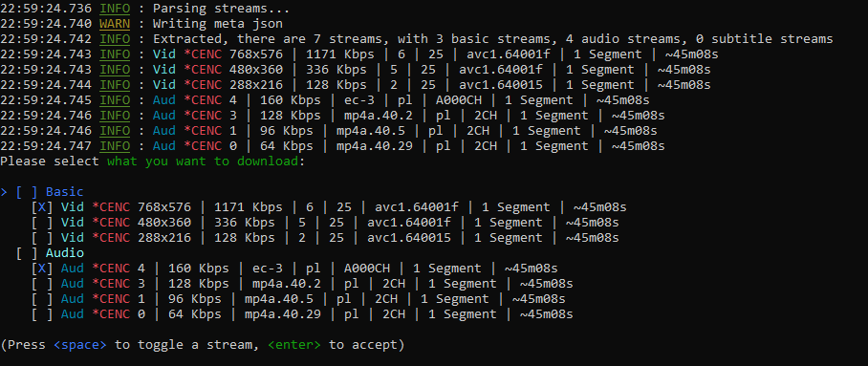Select the Basic group label

[65, 192]
